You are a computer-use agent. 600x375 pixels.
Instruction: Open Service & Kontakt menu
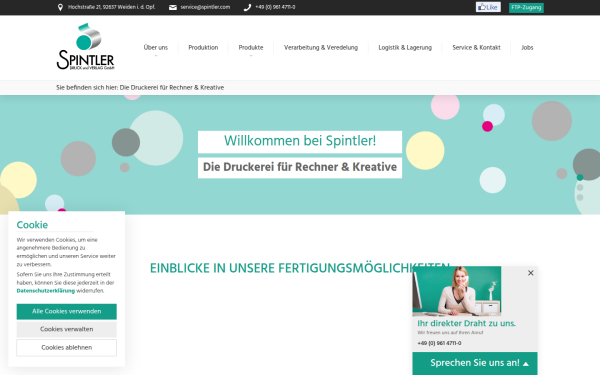[476, 47]
